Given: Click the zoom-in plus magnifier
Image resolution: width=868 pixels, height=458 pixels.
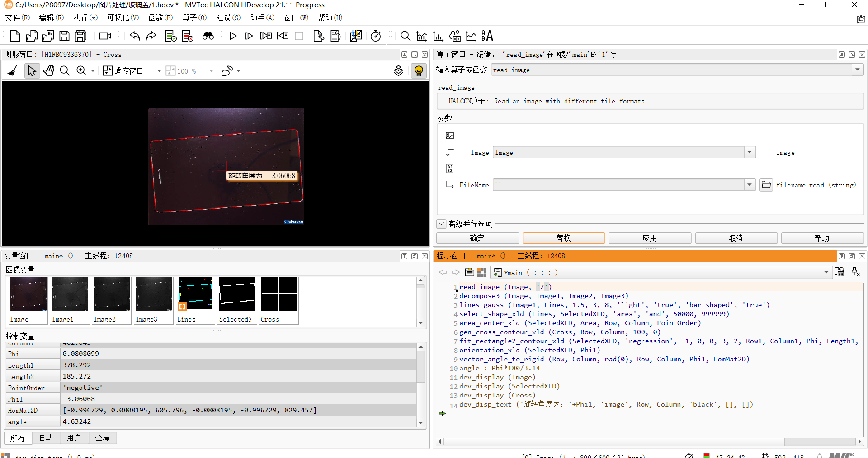Looking at the screenshot, I should coord(81,71).
